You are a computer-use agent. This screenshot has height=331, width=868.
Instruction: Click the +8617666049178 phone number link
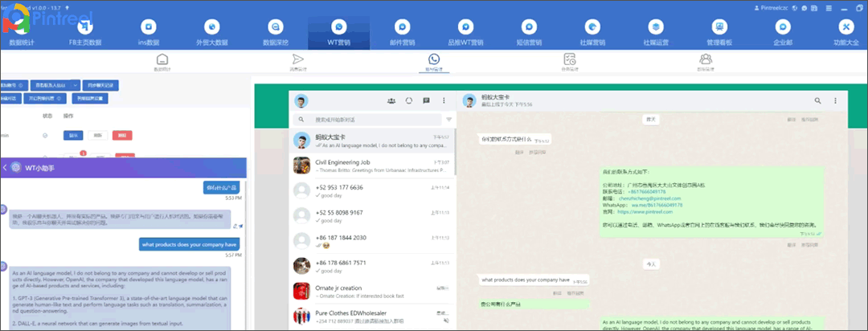click(646, 191)
